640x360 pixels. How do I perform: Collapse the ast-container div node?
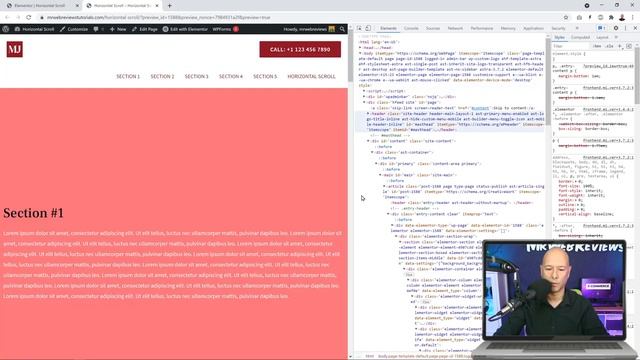tap(372, 152)
